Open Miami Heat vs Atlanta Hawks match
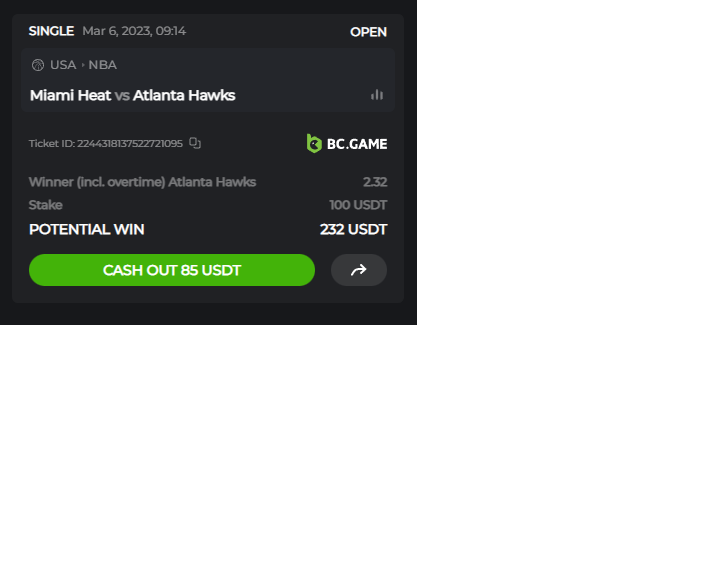 pyautogui.click(x=132, y=95)
